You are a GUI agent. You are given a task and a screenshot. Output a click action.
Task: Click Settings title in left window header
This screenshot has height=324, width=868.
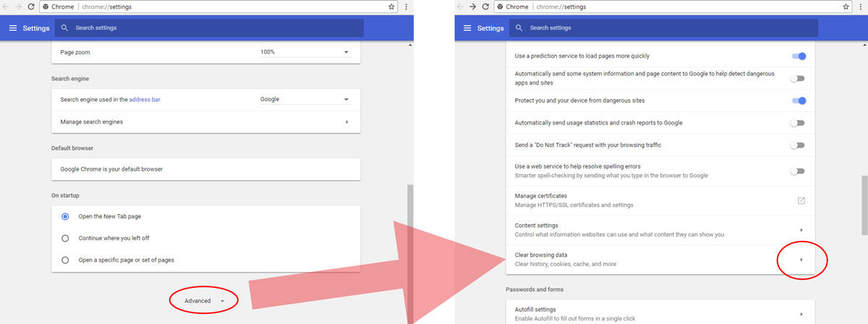tap(36, 28)
